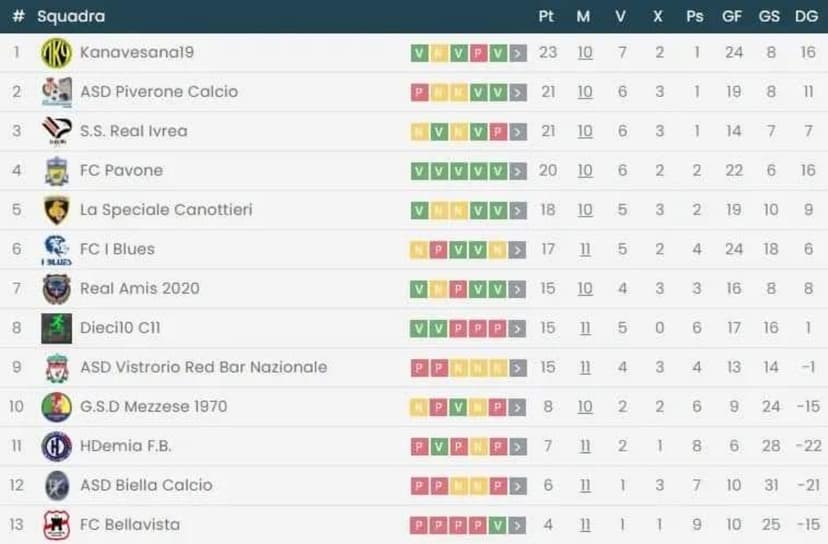Click the ASD Piverone Calcio crest
The image size is (828, 544).
(x=56, y=92)
